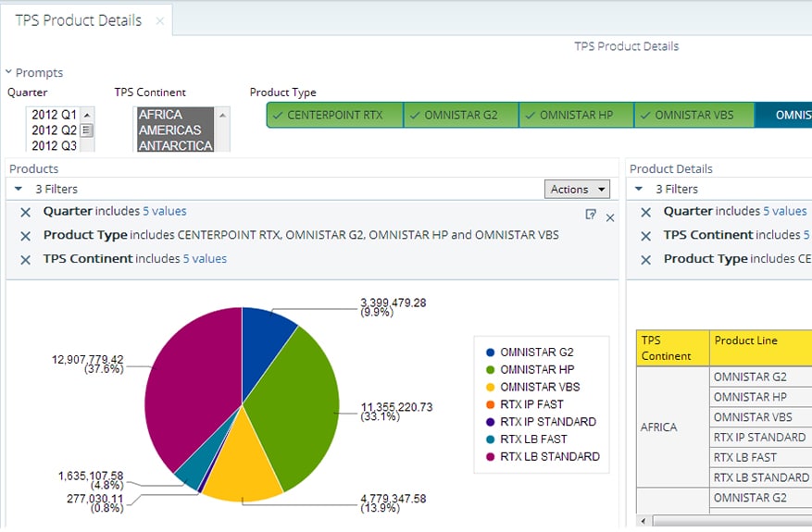The width and height of the screenshot is (812, 532).
Task: Collapse the Products 3 Filters section
Action: tap(19, 189)
